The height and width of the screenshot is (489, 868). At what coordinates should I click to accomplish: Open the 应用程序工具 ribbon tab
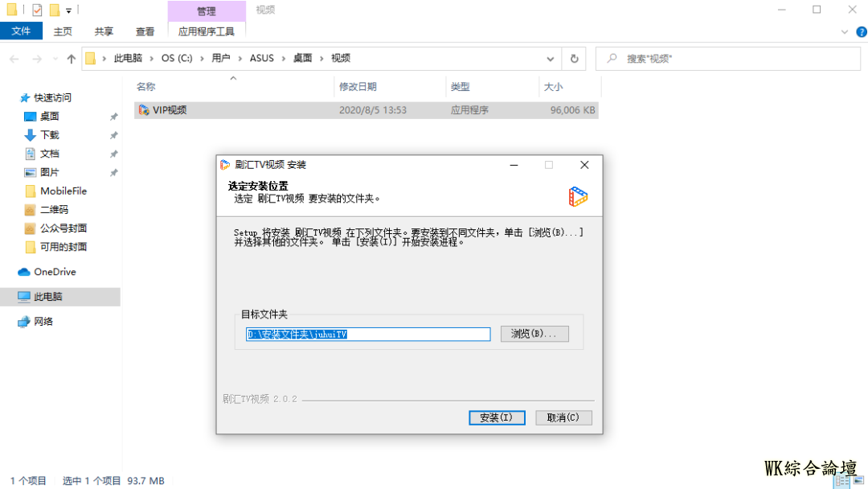(206, 31)
